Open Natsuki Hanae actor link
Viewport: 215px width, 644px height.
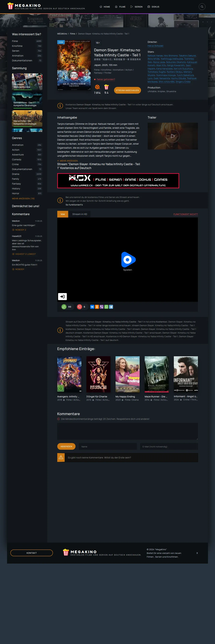coord(155,56)
